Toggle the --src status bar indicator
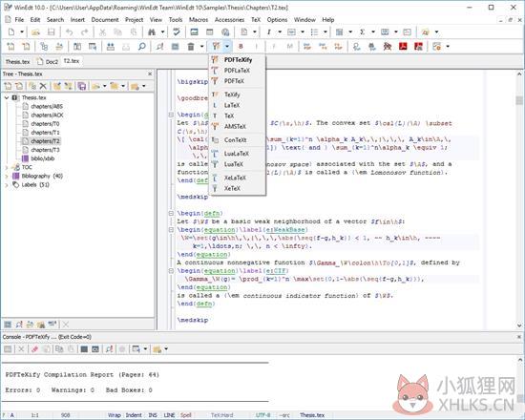Viewport: 525px width, 420px height. [284, 415]
